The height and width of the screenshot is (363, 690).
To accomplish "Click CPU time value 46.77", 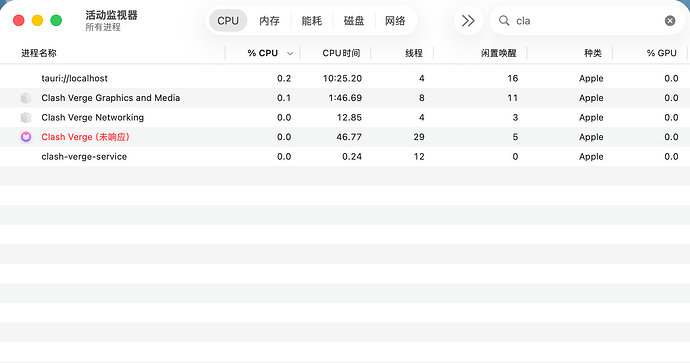I will pyautogui.click(x=349, y=137).
